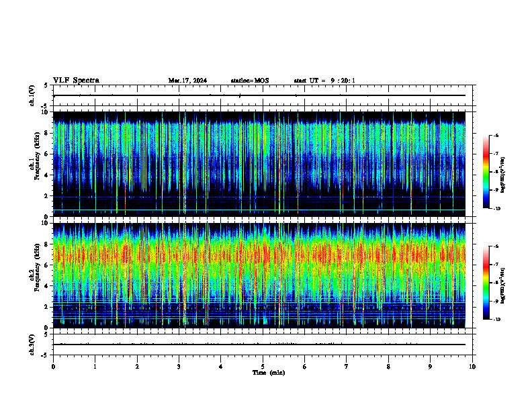Click the ch.1 voltage waveform trace
532x411 pixels.
tap(259, 95)
